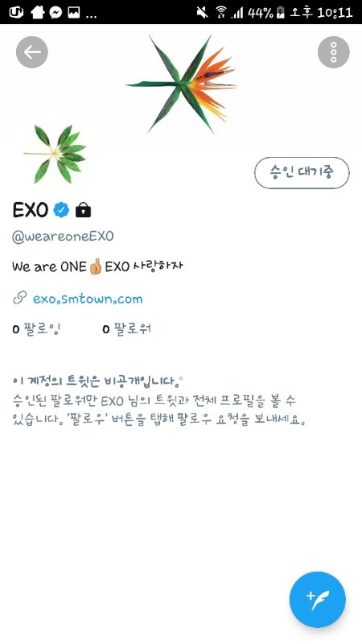This screenshot has width=362, height=644.
Task: Tap the back arrow button
Action: point(32,52)
